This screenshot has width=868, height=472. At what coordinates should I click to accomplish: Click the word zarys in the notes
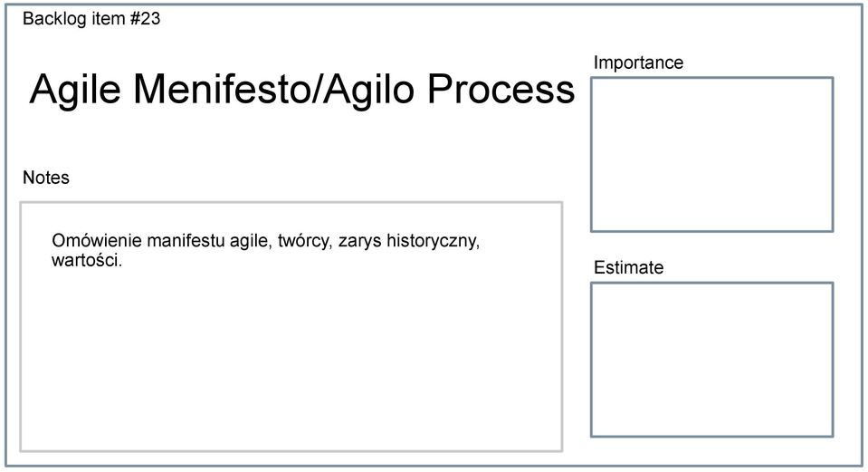click(x=360, y=242)
